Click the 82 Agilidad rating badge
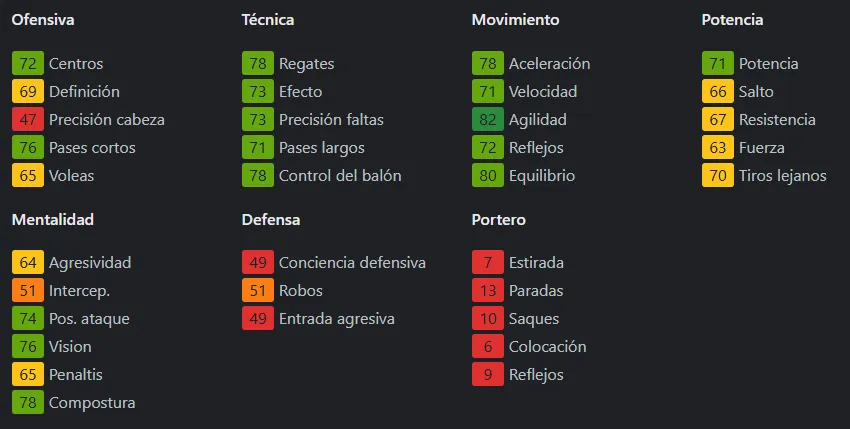The width and height of the screenshot is (850, 429). click(x=487, y=120)
